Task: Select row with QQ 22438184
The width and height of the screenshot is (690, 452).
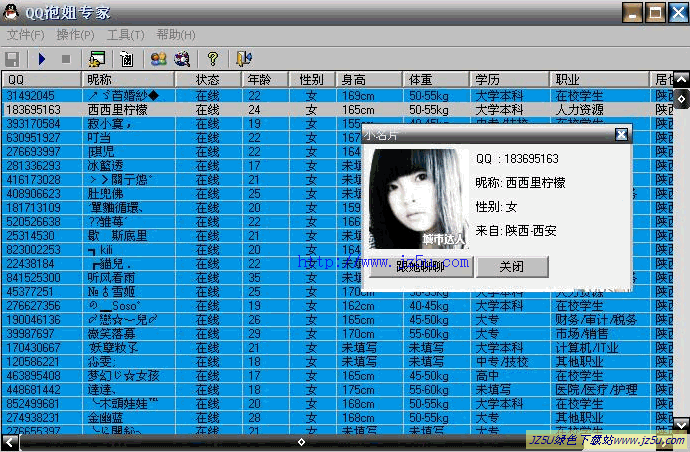Action: (x=338, y=264)
